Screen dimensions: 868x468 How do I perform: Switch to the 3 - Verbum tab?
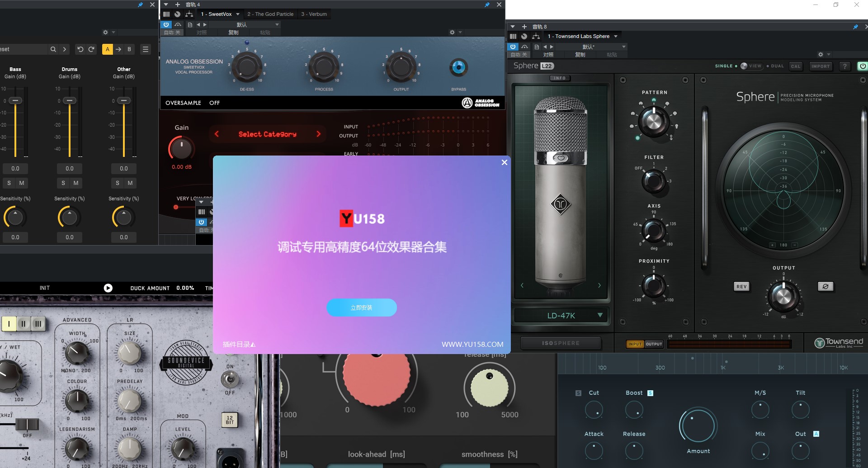pos(314,14)
